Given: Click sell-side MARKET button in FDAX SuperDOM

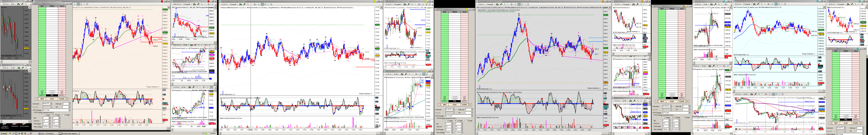Looking at the screenshot, I should (x=62, y=95).
